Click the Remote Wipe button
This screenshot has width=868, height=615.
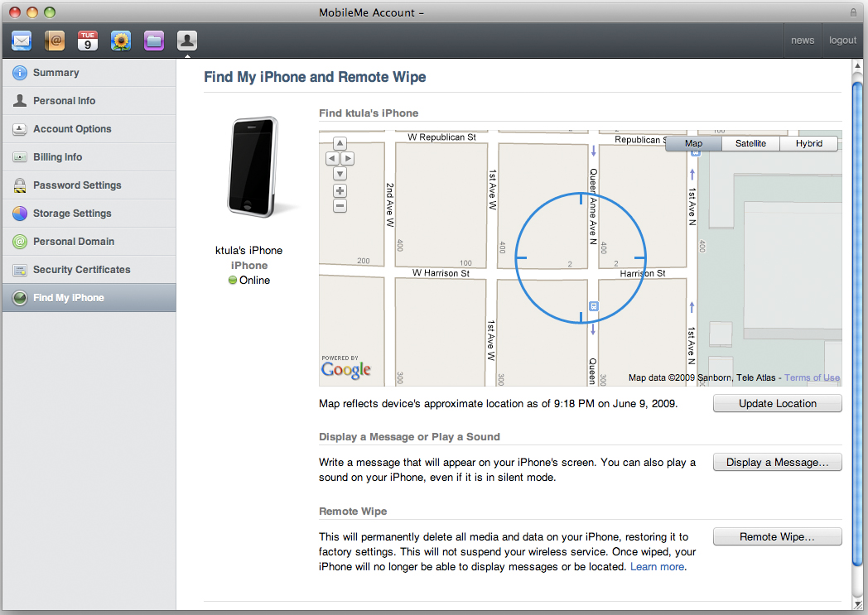click(777, 536)
